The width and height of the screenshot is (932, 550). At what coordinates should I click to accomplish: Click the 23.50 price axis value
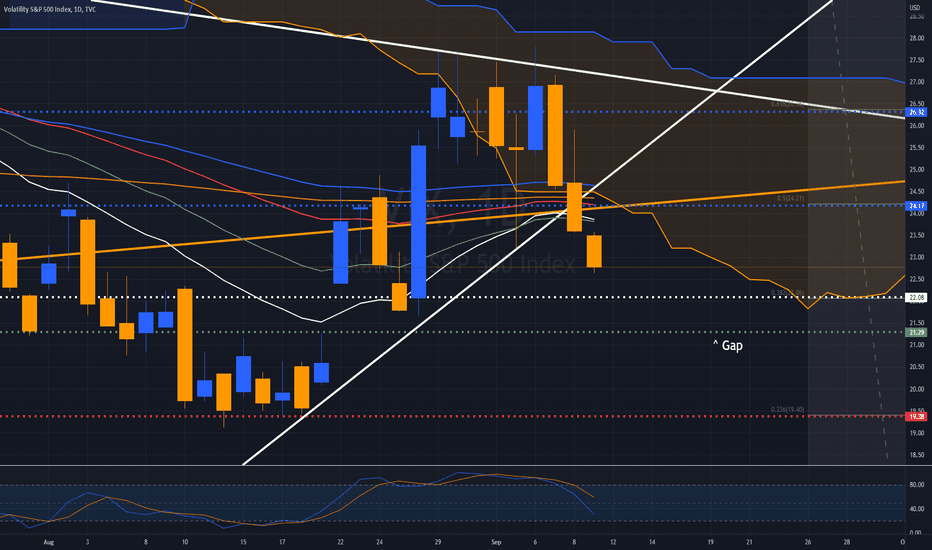(916, 235)
